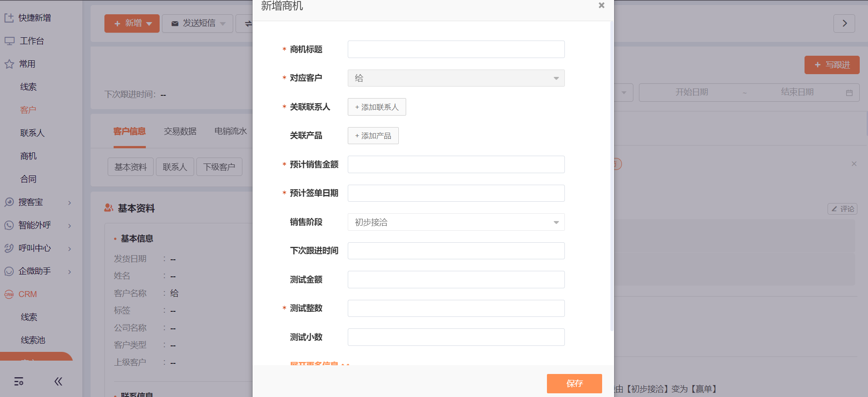
Task: Select 联系人 sub-tab
Action: point(175,167)
